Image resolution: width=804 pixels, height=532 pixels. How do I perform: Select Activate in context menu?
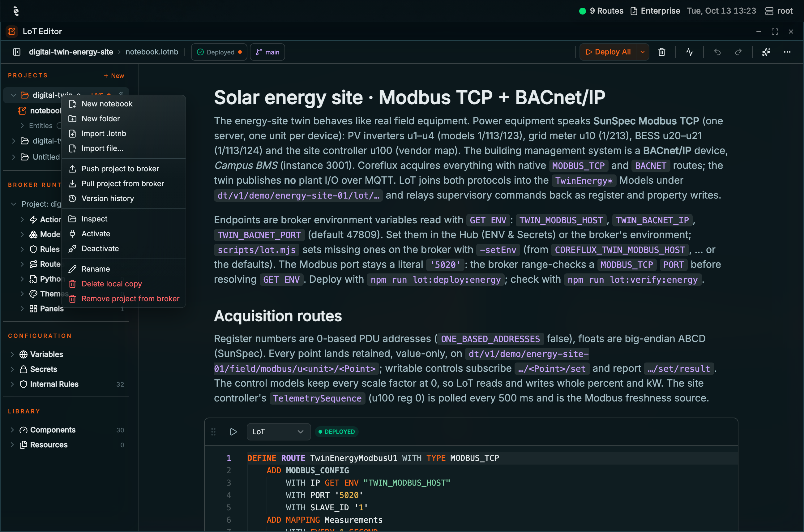[124, 234]
